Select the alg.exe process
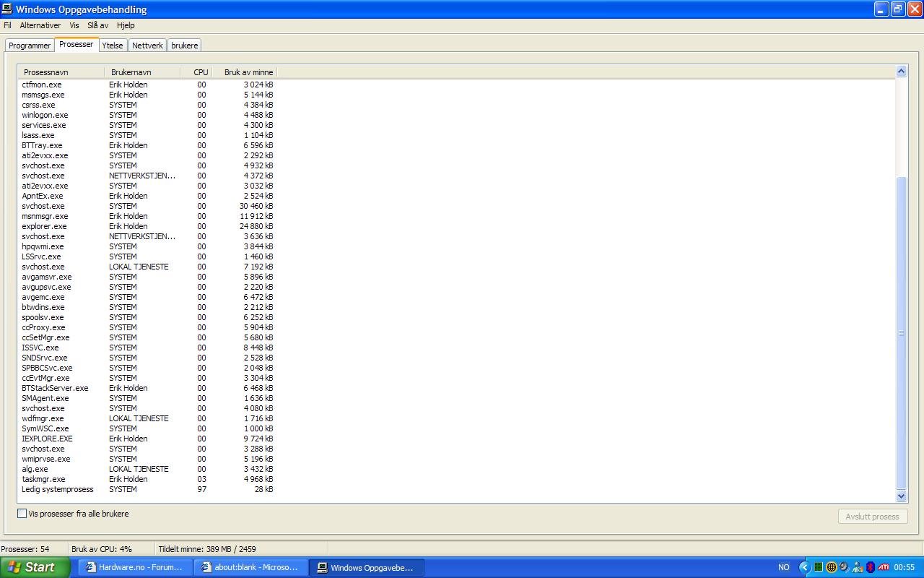This screenshot has height=578, width=924. (x=147, y=469)
